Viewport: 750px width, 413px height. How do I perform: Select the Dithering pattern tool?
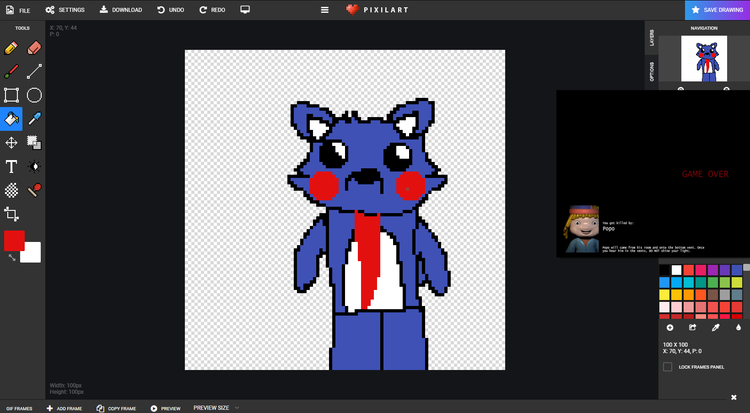tap(11, 190)
